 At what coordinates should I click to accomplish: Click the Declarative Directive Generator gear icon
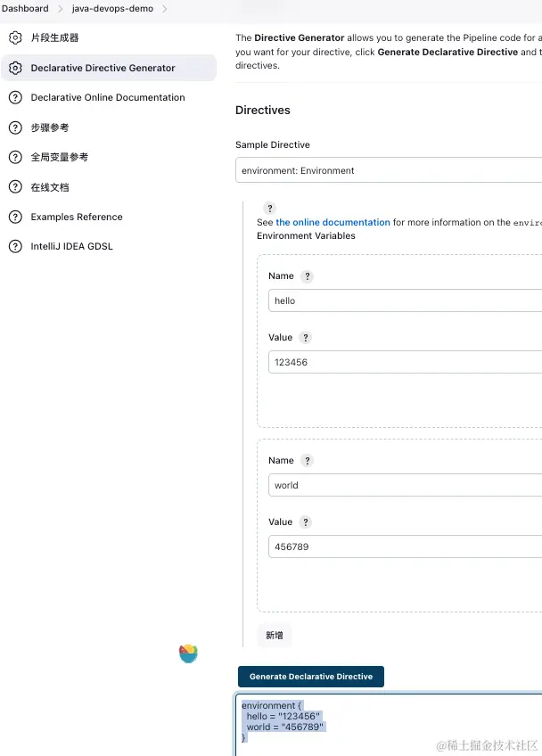(15, 68)
